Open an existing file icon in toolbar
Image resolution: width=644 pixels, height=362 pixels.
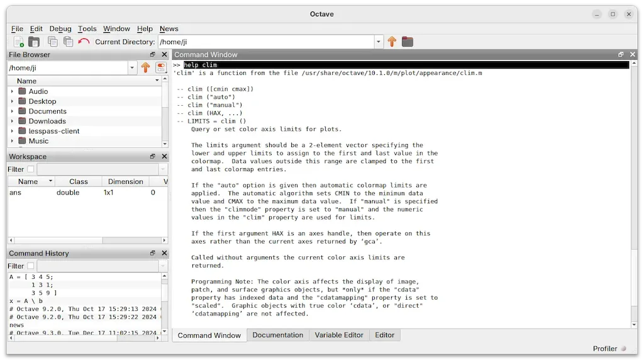(x=34, y=42)
